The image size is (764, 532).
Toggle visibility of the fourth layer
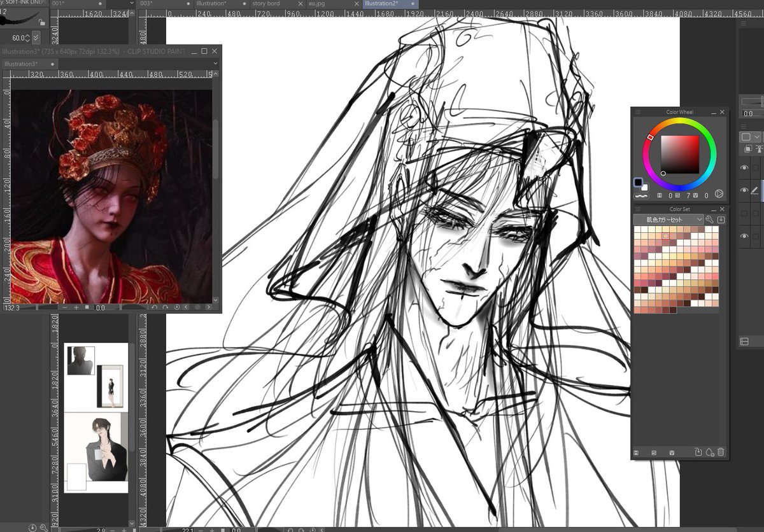click(744, 236)
